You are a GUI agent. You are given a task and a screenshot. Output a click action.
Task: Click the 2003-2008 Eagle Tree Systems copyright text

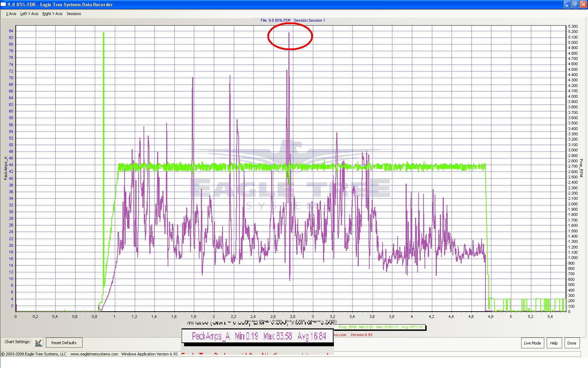tap(34, 354)
